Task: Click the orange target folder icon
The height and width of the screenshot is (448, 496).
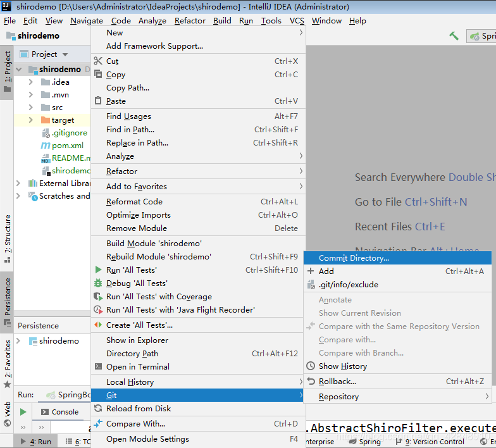Action: click(x=46, y=120)
